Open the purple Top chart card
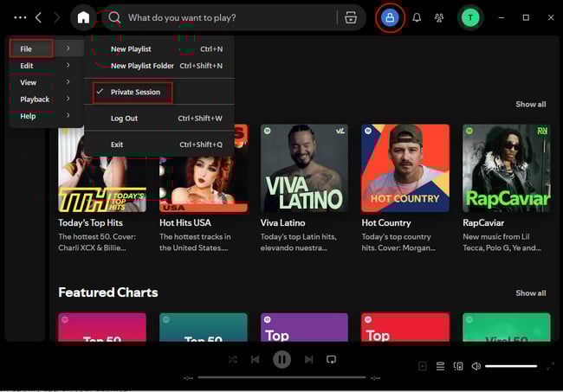This screenshot has height=392, width=563. click(x=305, y=327)
